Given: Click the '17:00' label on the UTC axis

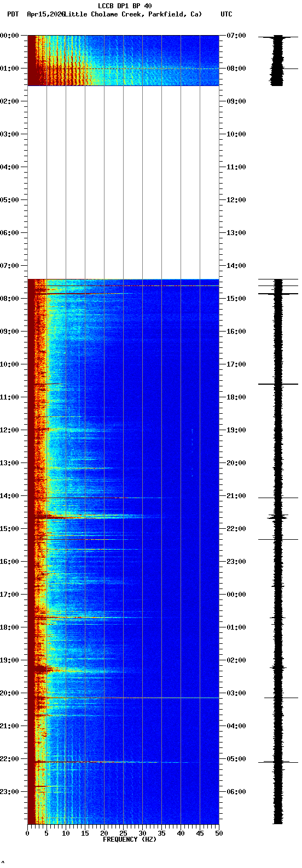Looking at the screenshot, I should (236, 364).
